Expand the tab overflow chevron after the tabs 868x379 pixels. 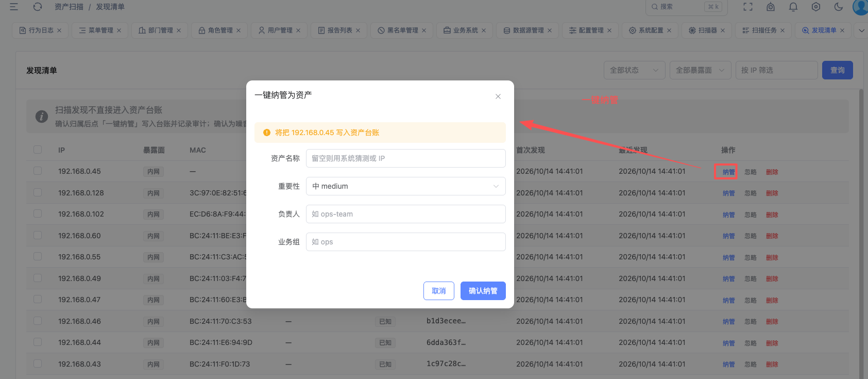(x=861, y=30)
